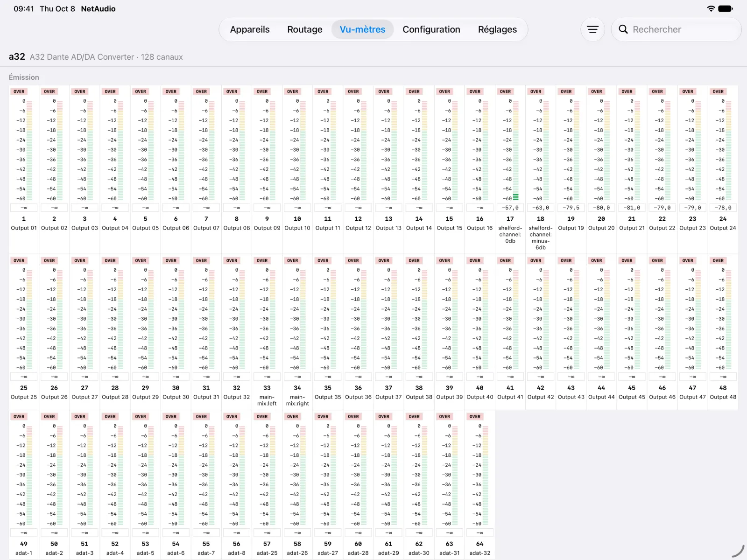Switch to the Appareils tab
Image resolution: width=747 pixels, height=560 pixels.
click(250, 29)
